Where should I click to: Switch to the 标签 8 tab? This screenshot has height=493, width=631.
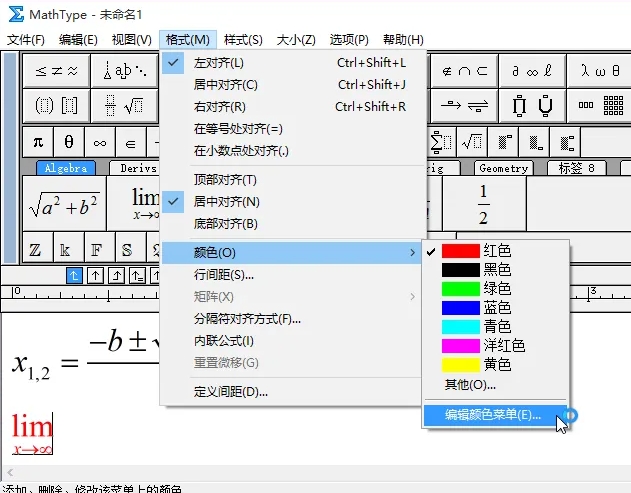576,168
